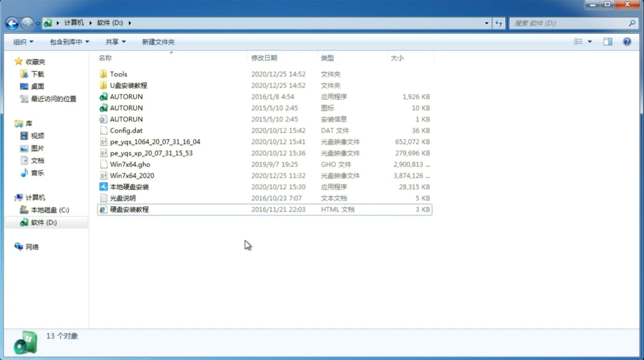Click the search input field
Screen dimensions: 644x360
click(x=571, y=22)
